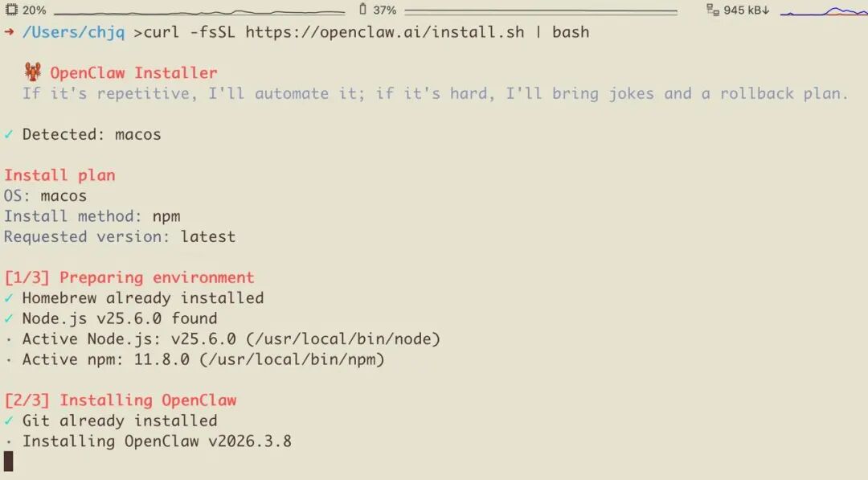
Task: Click the /Users/chjq path in prompt
Action: pyautogui.click(x=73, y=33)
